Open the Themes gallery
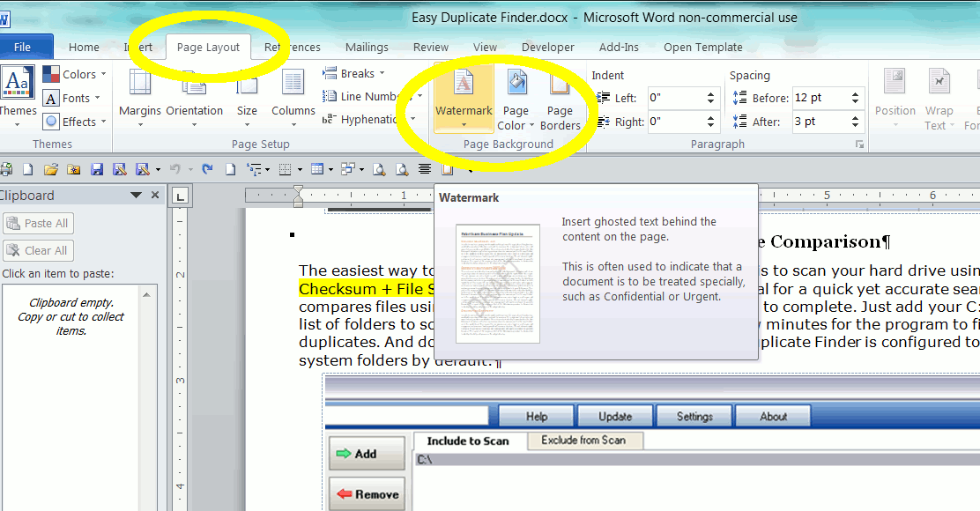The width and height of the screenshot is (980, 511). [x=17, y=97]
